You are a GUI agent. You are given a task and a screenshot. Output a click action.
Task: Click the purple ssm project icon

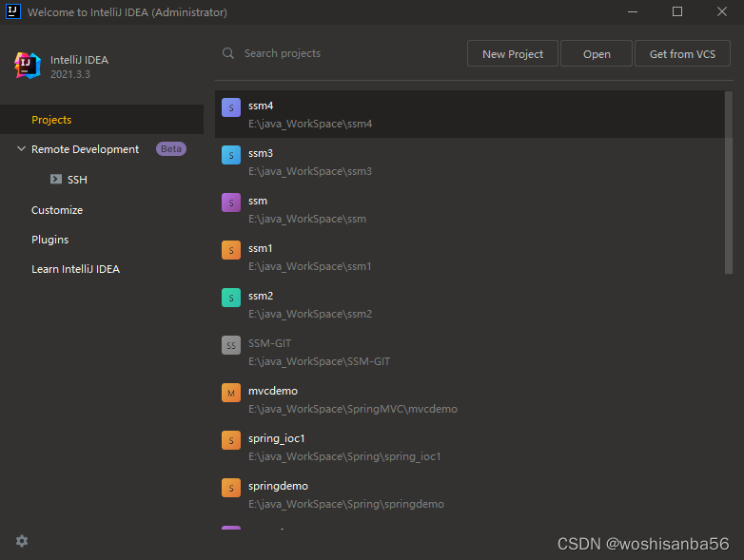coord(231,203)
